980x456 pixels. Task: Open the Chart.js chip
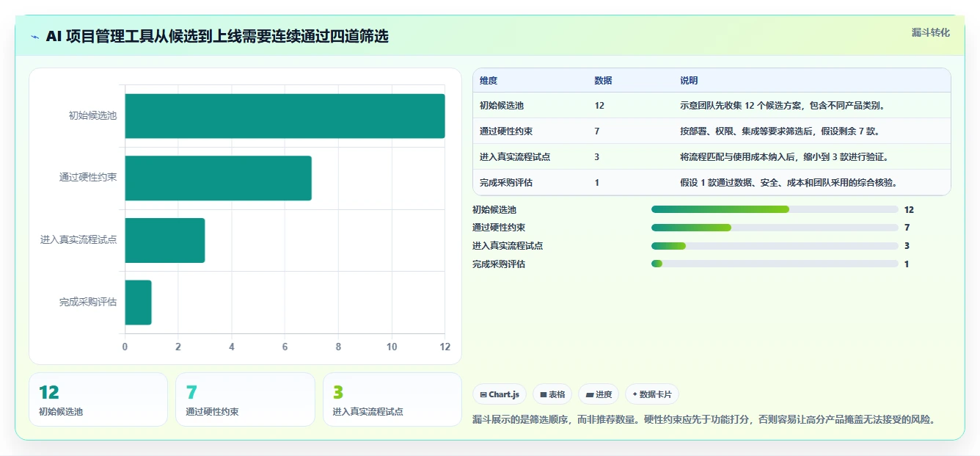[500, 394]
